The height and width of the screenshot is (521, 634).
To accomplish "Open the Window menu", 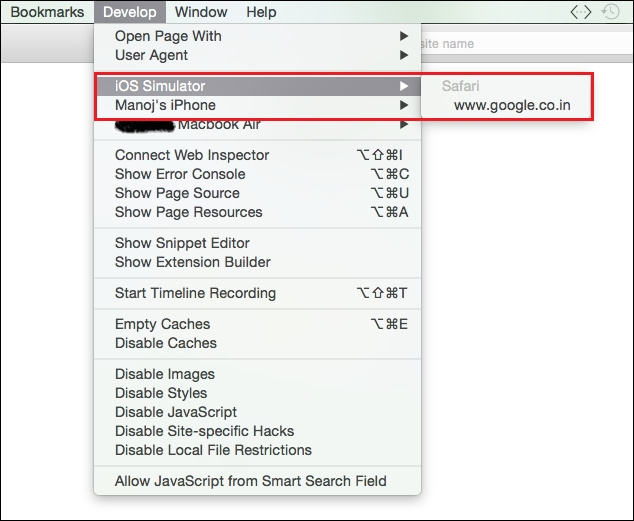I will point(201,12).
